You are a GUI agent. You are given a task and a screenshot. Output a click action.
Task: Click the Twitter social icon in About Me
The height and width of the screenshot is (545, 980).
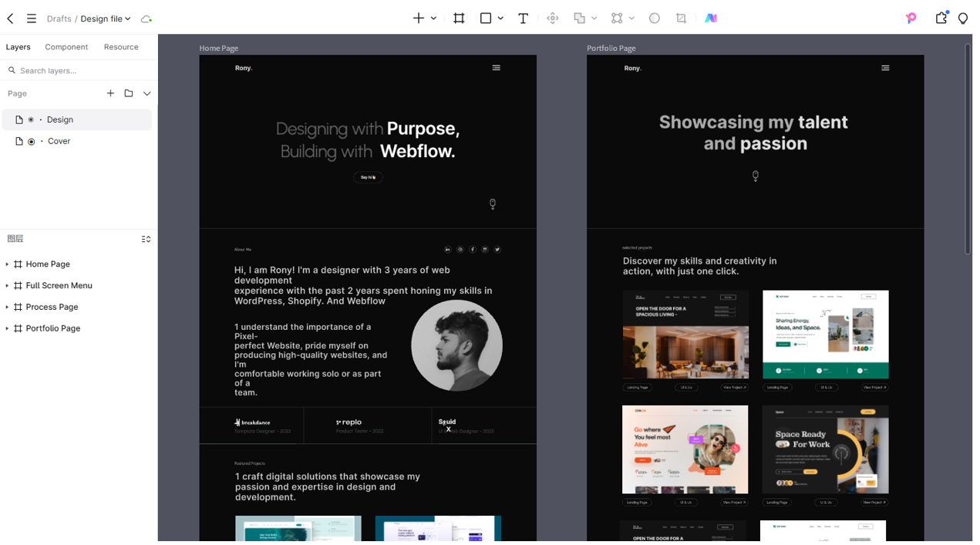(x=497, y=250)
